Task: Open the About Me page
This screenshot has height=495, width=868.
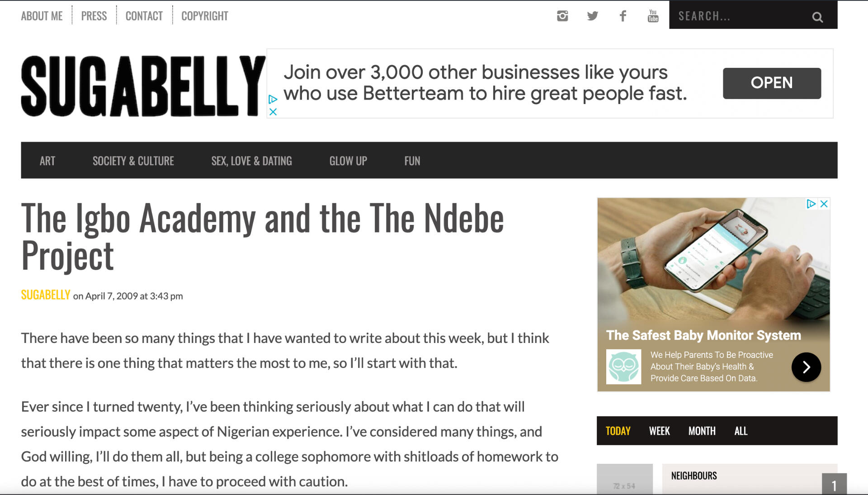Action: coord(42,16)
